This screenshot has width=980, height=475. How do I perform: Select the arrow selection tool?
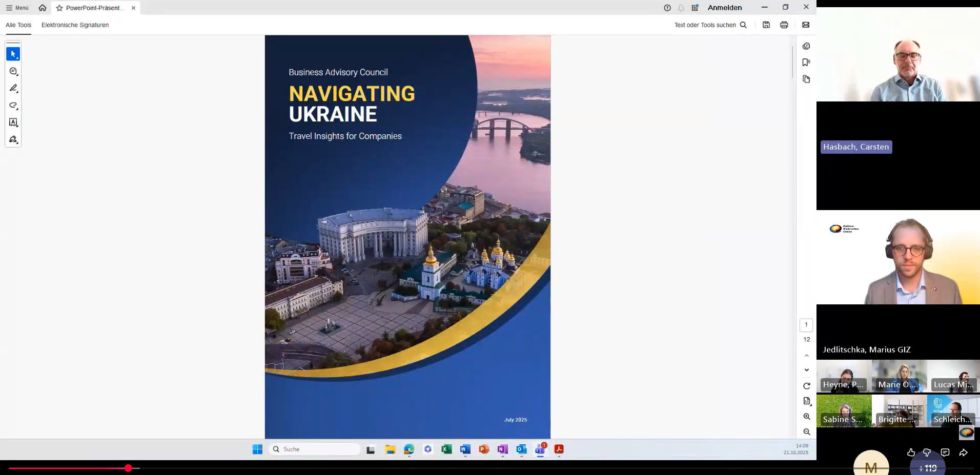pos(13,54)
